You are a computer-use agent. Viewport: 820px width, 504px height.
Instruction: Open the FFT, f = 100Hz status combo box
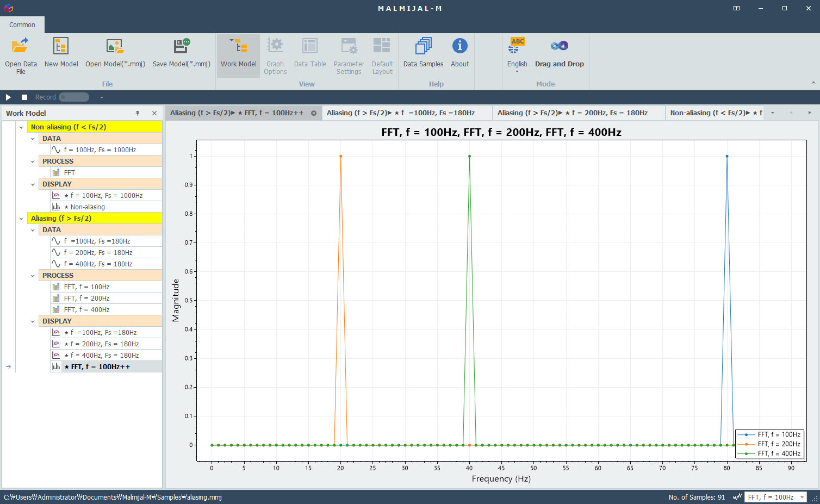pos(775,497)
